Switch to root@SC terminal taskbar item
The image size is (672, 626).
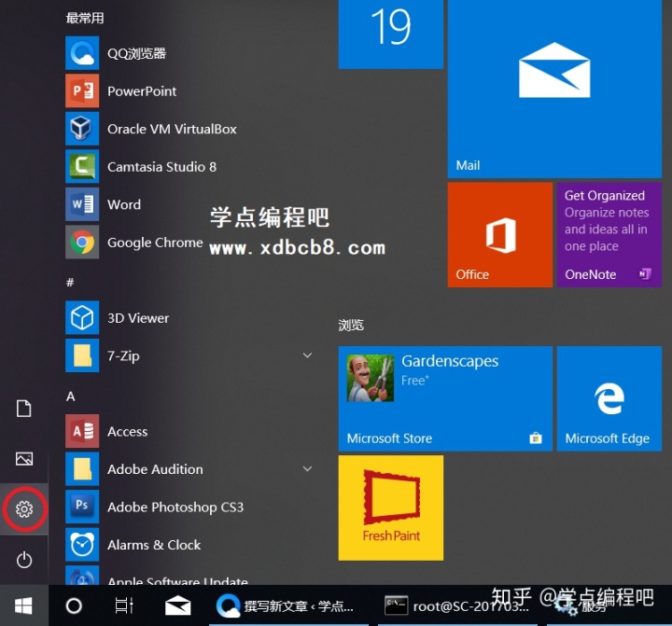point(458,605)
